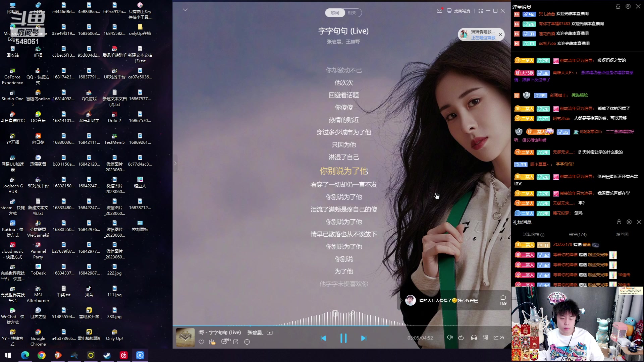The height and width of the screenshot is (362, 644).
Task: Switch to KuGou taskbar icon
Action: tap(140, 355)
